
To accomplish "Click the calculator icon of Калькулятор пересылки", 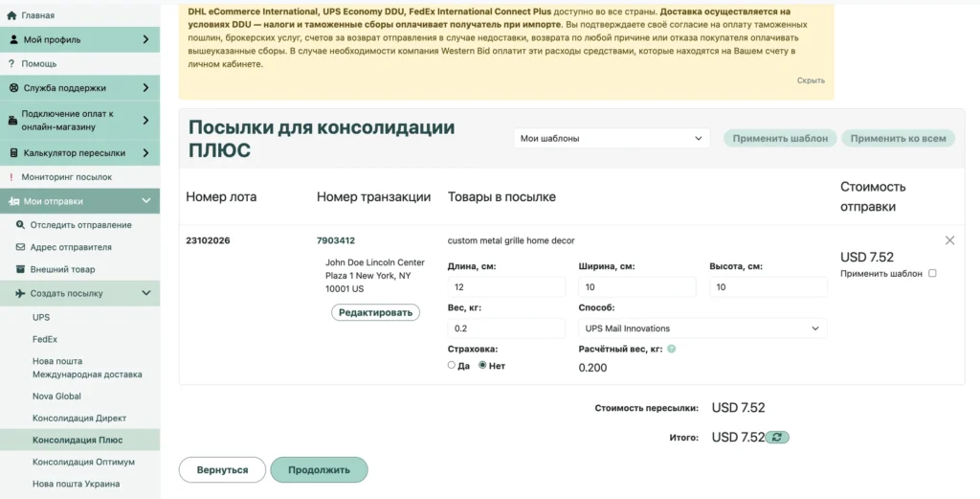I will 13,152.
